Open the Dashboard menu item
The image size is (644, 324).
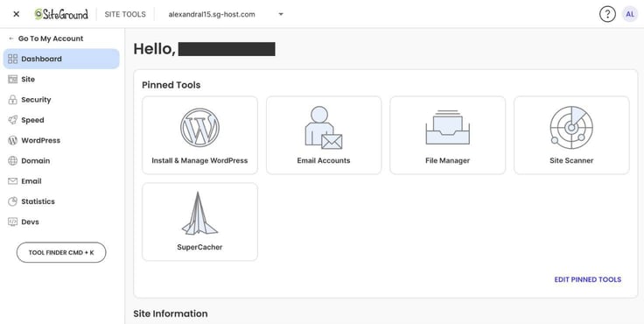point(61,59)
